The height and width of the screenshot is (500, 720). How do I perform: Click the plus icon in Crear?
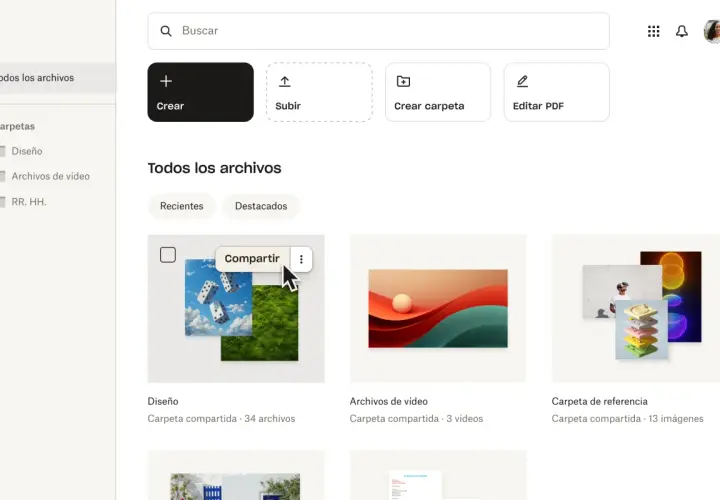pyautogui.click(x=166, y=81)
